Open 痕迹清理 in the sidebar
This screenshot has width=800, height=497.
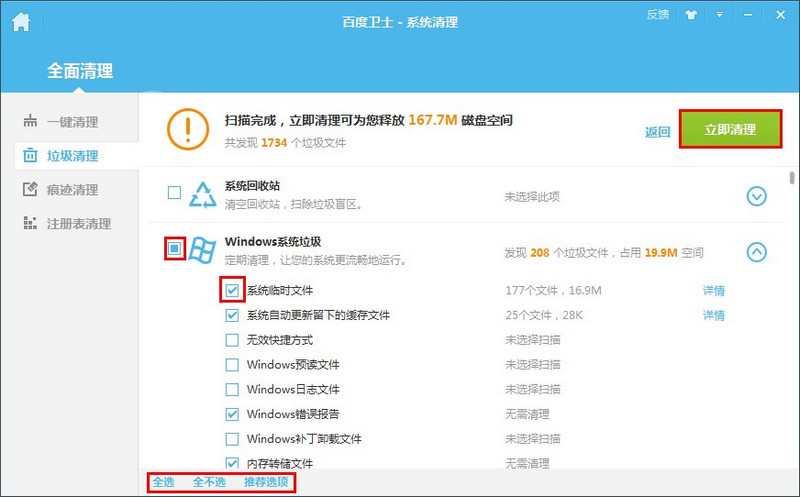coord(71,190)
